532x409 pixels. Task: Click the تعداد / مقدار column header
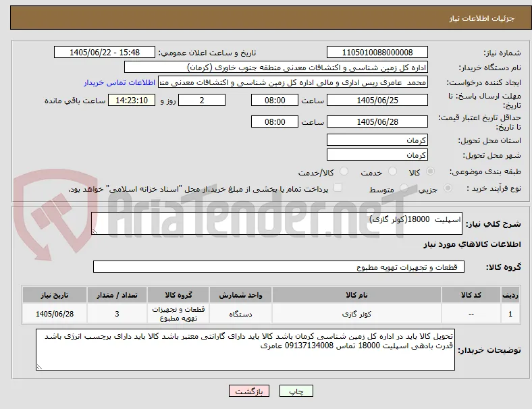click(117, 295)
